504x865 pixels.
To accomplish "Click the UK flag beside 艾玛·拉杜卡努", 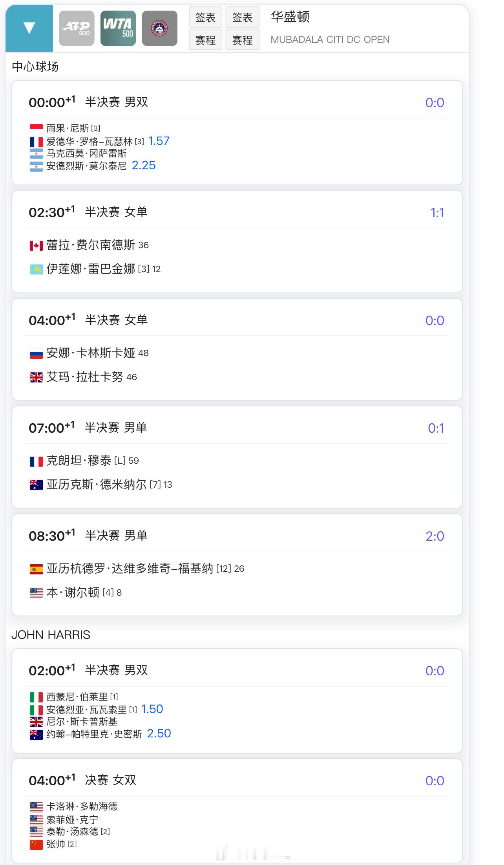I will pos(36,378).
